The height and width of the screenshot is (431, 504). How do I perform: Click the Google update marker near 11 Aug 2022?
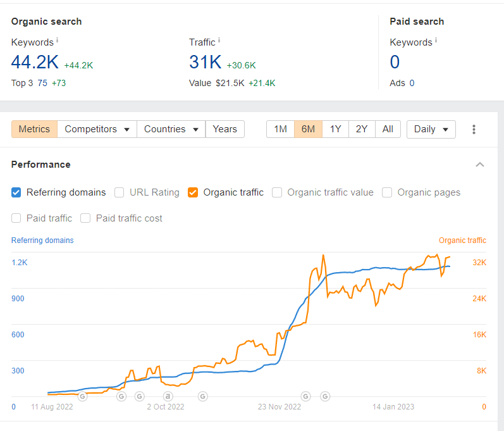(83, 396)
